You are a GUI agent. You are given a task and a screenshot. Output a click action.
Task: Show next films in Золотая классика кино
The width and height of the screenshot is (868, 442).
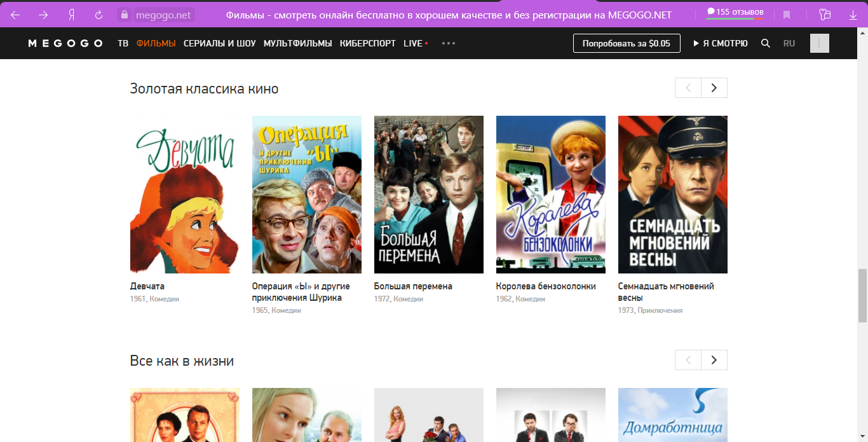pyautogui.click(x=714, y=88)
